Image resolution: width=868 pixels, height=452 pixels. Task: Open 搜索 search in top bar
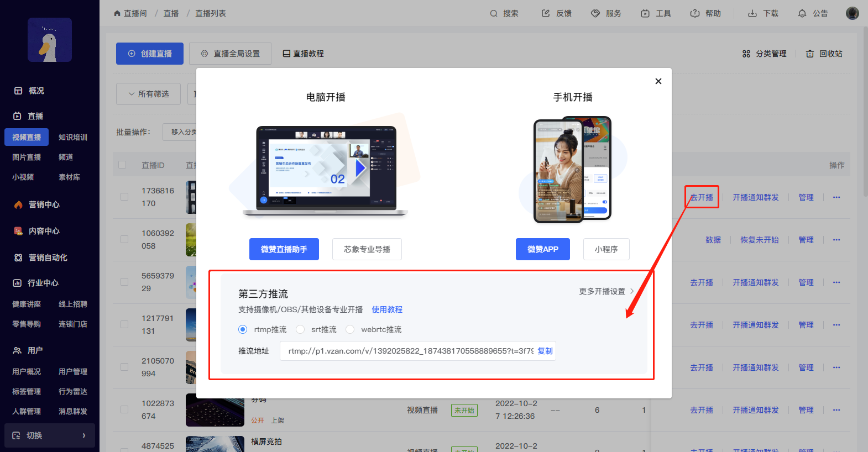click(x=504, y=13)
